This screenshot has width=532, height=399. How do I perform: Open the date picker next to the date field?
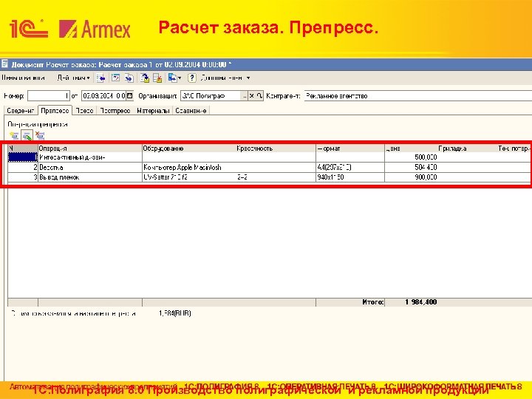[x=130, y=96]
